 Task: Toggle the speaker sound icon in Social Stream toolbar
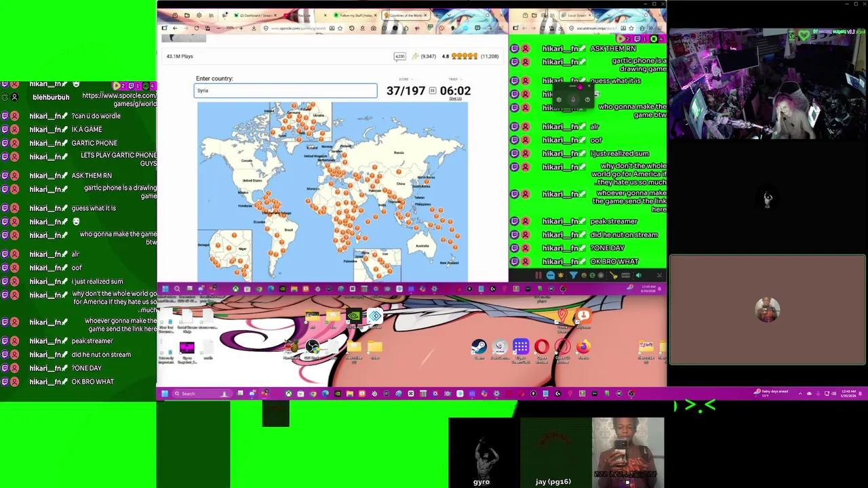[x=638, y=276]
